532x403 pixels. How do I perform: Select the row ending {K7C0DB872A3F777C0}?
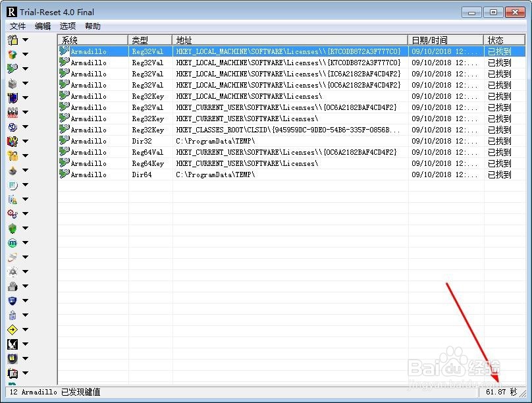[x=292, y=63]
